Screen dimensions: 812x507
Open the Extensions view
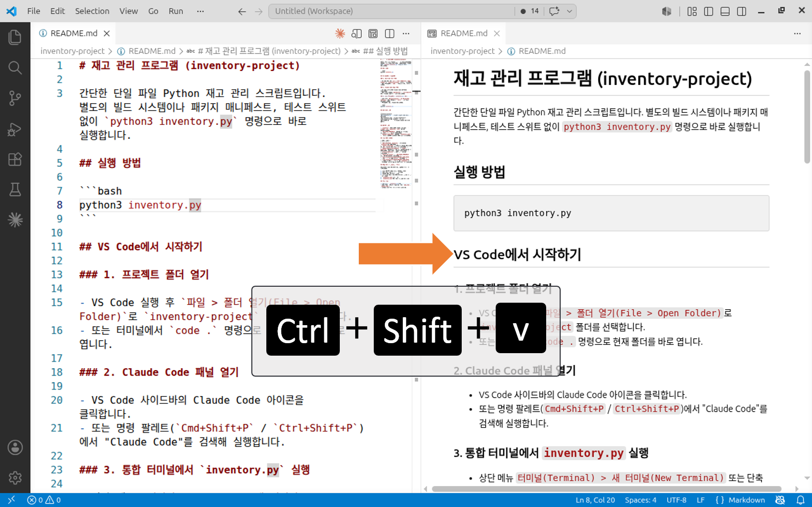click(15, 159)
